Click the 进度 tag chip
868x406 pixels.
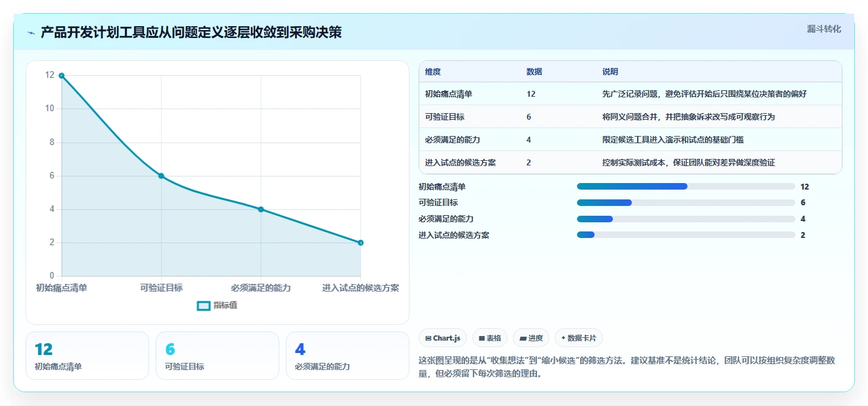531,338
